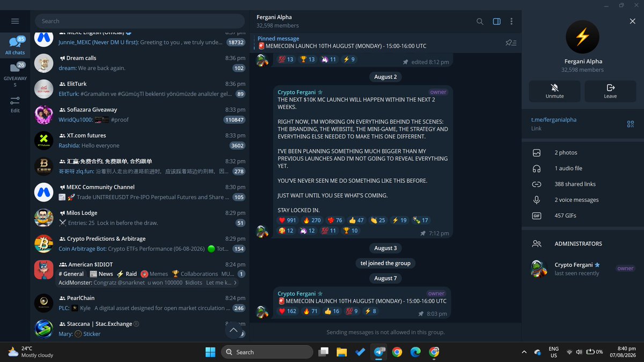644x362 pixels.
Task: View 2 photos shared media
Action: (583, 153)
